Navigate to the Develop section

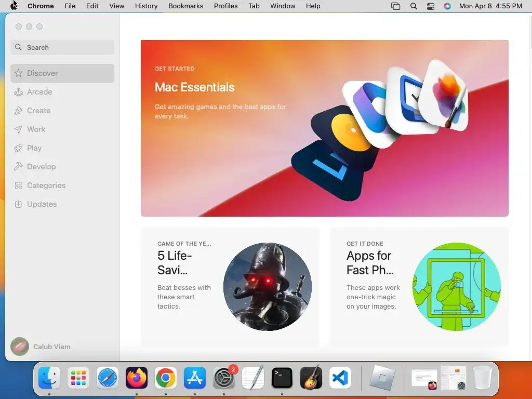coord(62,167)
